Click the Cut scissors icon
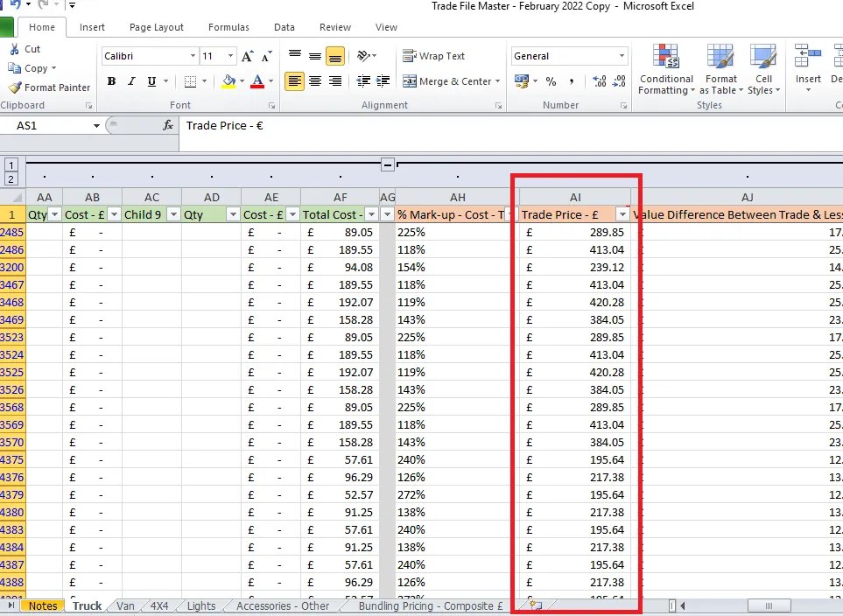Image resolution: width=843 pixels, height=616 pixels. 15,49
